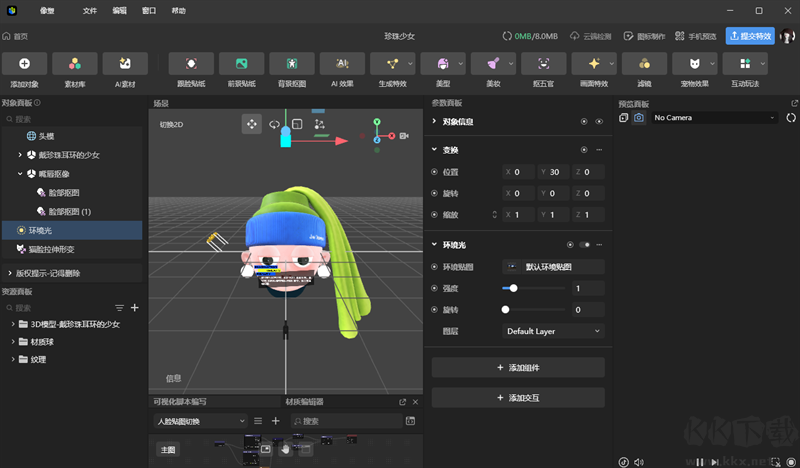Open the Default Layer dropdown
This screenshot has height=468, width=800.
click(553, 331)
